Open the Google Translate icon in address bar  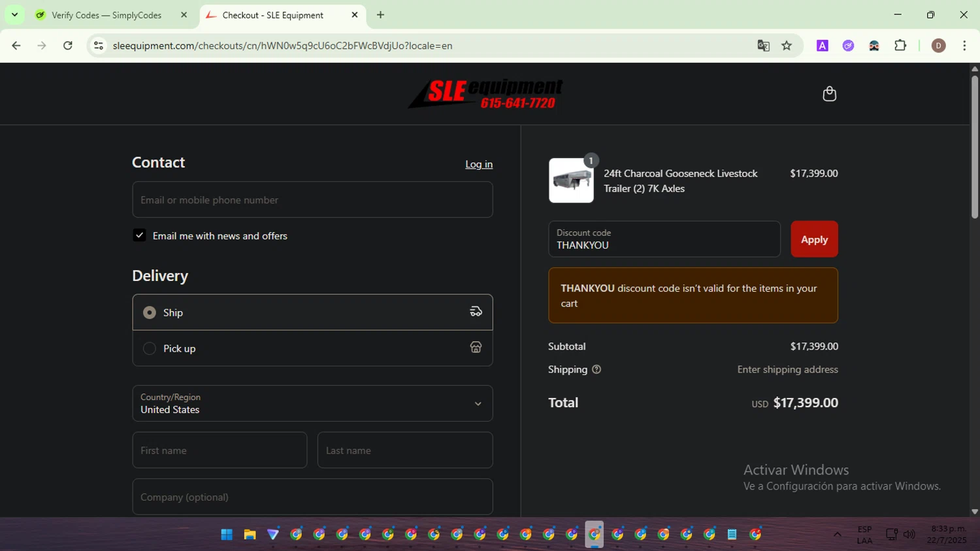[x=763, y=46]
